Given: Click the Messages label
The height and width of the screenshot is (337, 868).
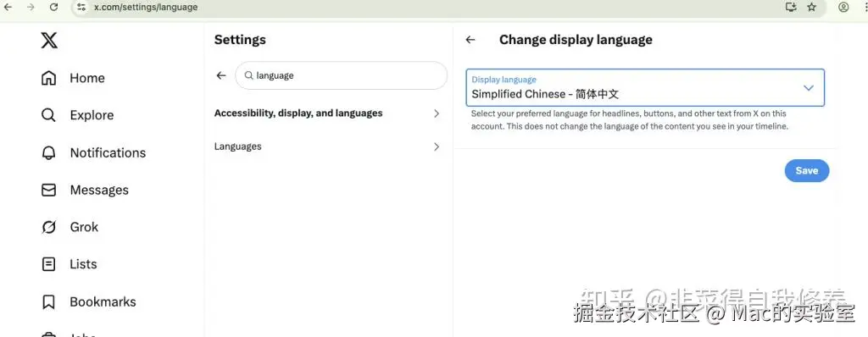Looking at the screenshot, I should point(99,190).
